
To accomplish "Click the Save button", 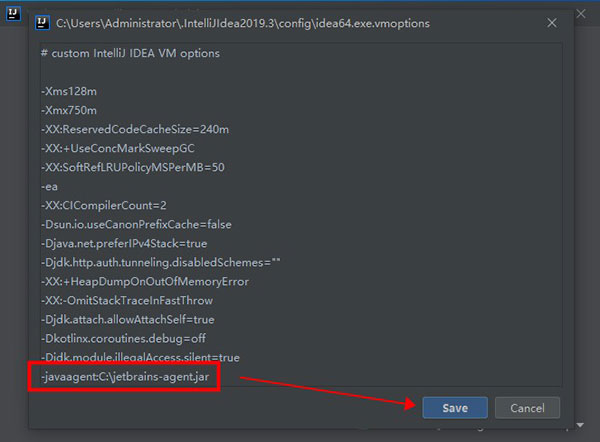I will point(455,408).
